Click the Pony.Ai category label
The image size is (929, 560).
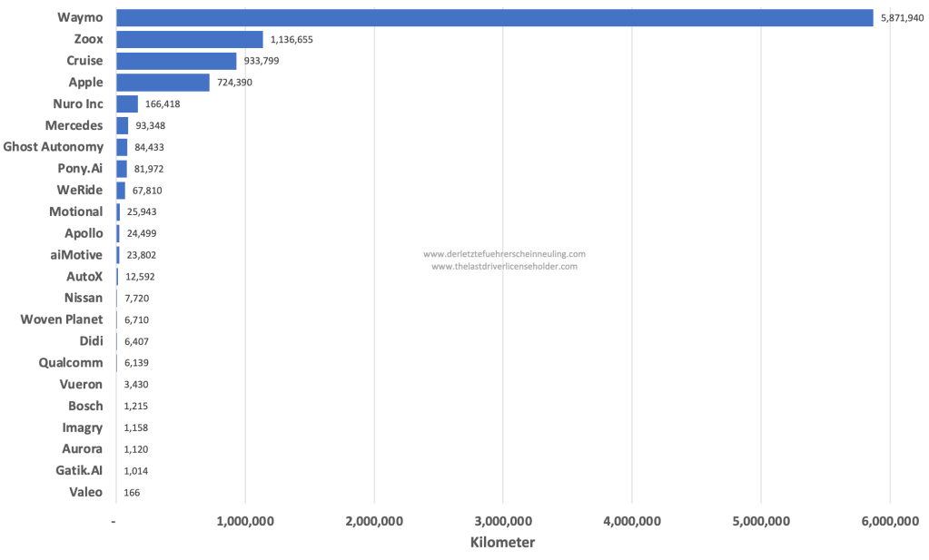point(80,169)
